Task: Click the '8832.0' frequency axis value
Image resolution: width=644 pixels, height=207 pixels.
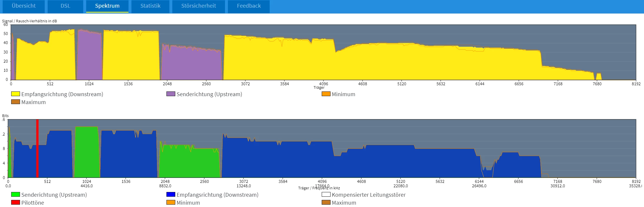Action: click(165, 186)
